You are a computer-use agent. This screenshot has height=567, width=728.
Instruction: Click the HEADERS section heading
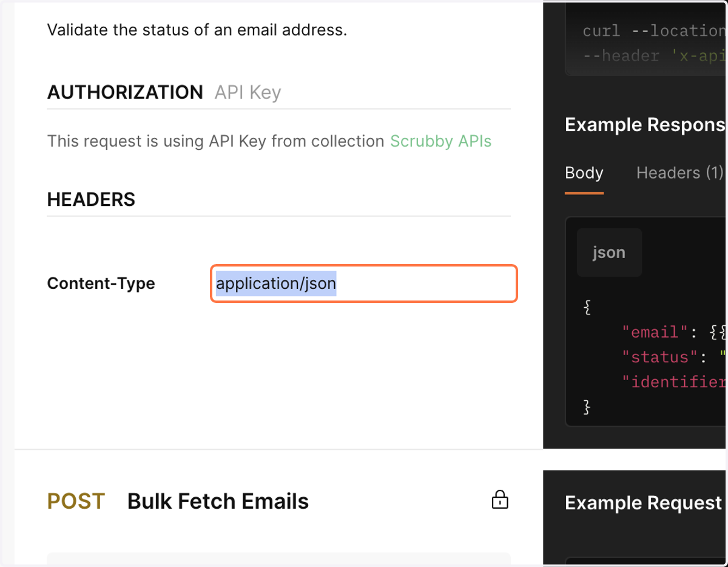tap(91, 199)
